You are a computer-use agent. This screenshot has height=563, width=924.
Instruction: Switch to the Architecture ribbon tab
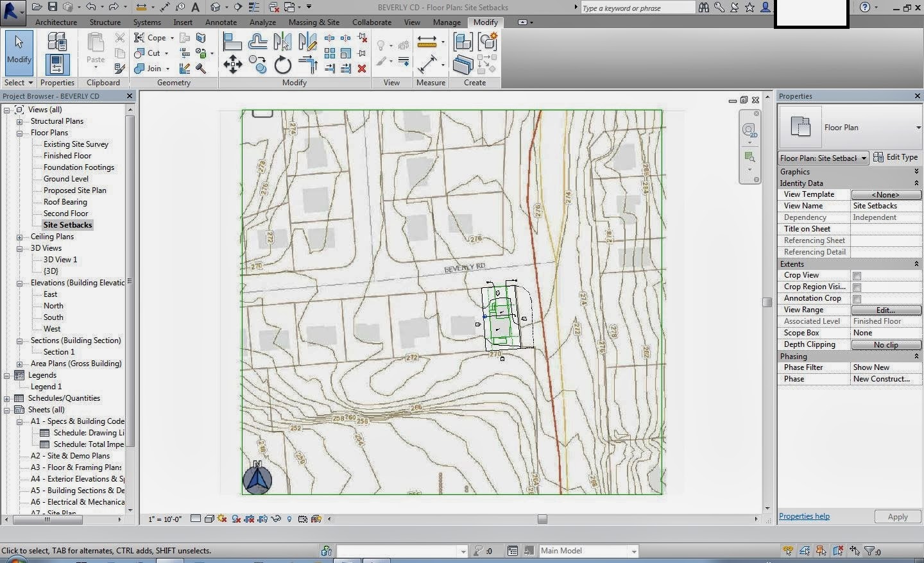(55, 21)
